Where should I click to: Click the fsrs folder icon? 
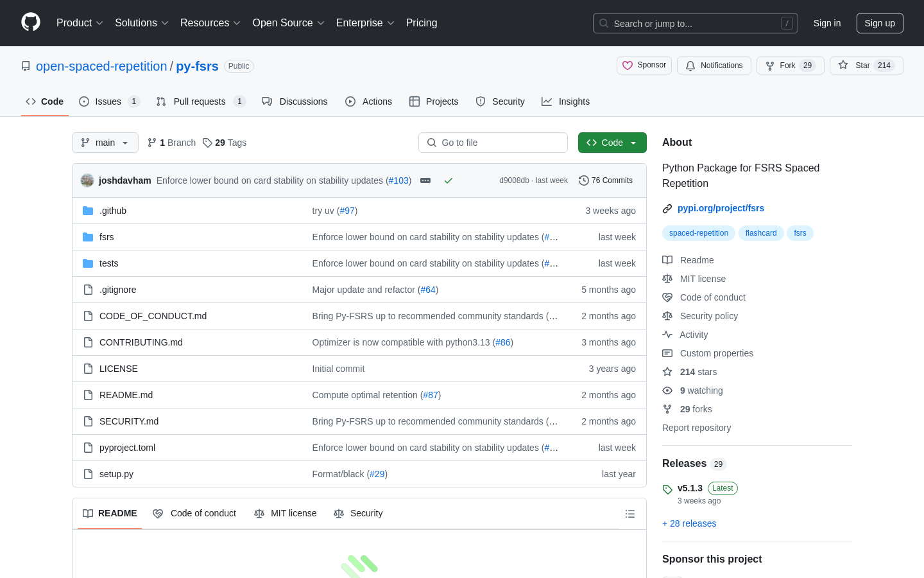(x=88, y=237)
